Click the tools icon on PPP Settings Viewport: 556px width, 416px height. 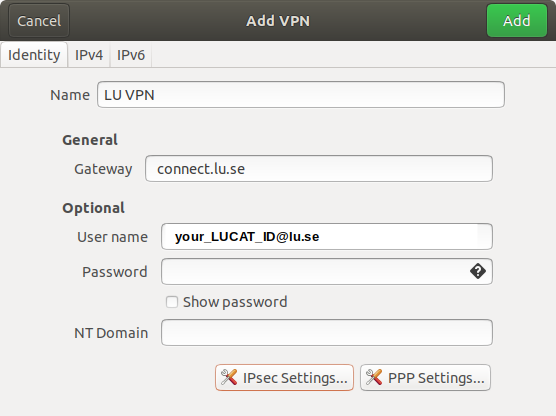pos(374,377)
